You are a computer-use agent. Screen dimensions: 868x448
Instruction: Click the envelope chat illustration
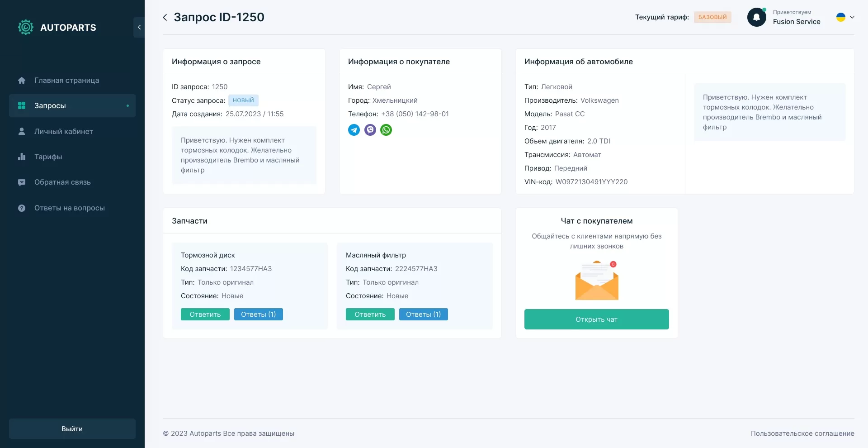pos(597,280)
